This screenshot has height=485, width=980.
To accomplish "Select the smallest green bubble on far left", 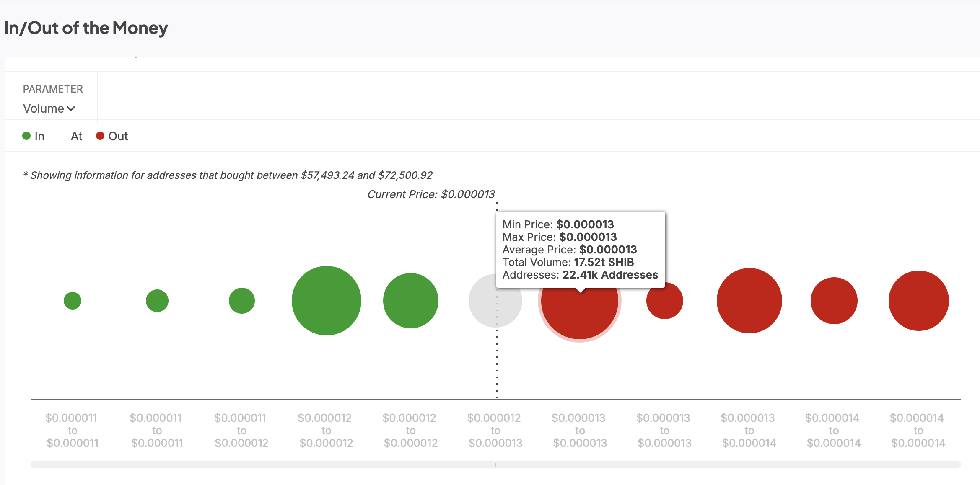I will pyautogui.click(x=73, y=301).
